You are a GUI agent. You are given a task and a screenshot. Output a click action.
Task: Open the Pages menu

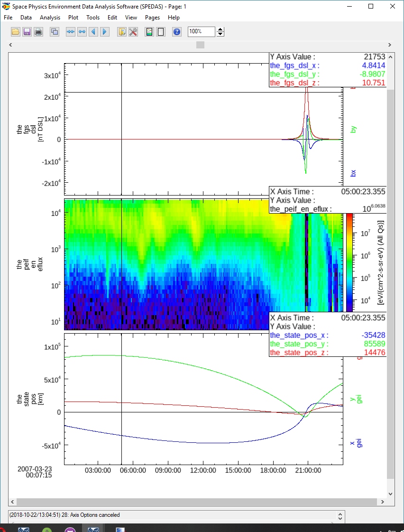click(152, 18)
